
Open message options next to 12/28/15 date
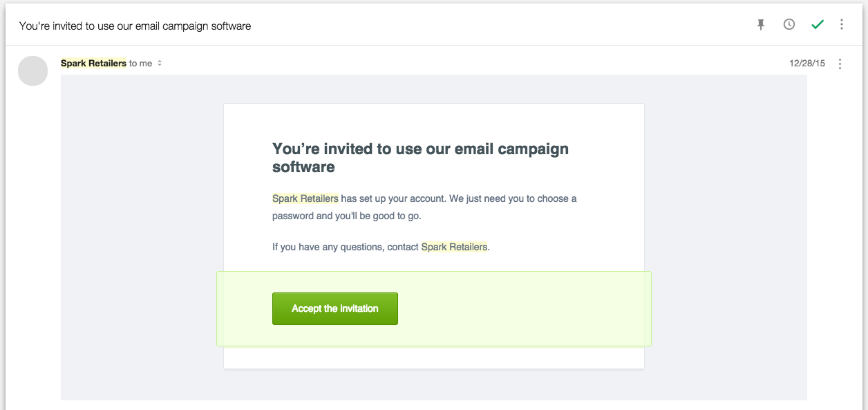point(840,64)
